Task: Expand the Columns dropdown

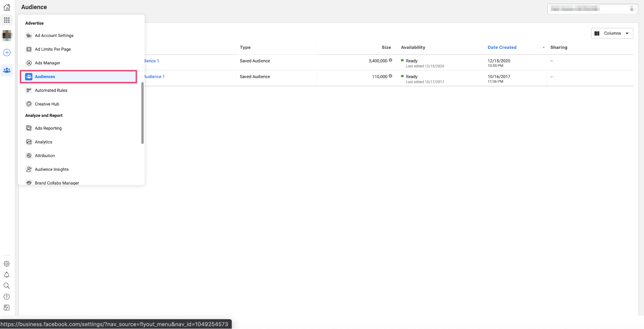Action: click(x=612, y=33)
